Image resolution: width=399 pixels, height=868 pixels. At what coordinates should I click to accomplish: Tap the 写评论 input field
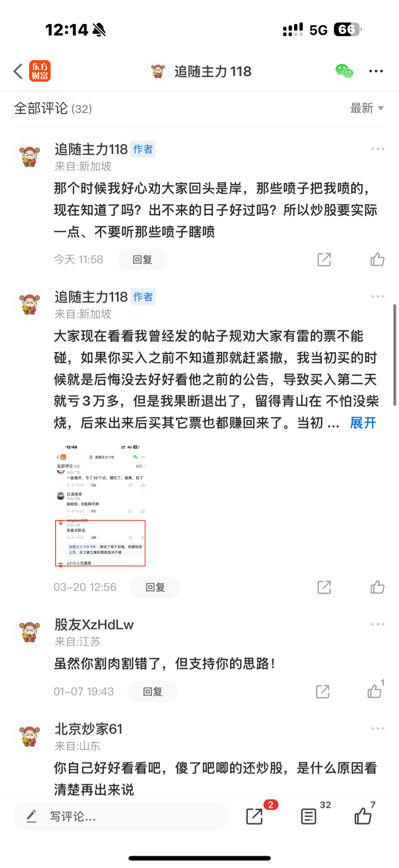(x=121, y=817)
